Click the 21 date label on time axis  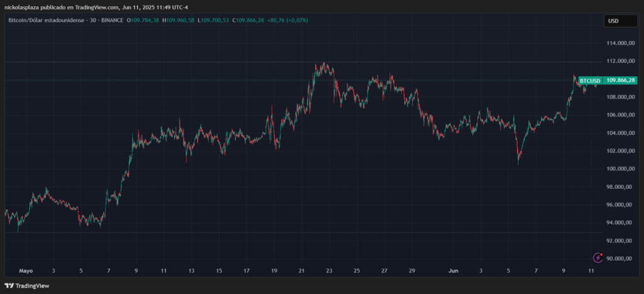point(301,271)
